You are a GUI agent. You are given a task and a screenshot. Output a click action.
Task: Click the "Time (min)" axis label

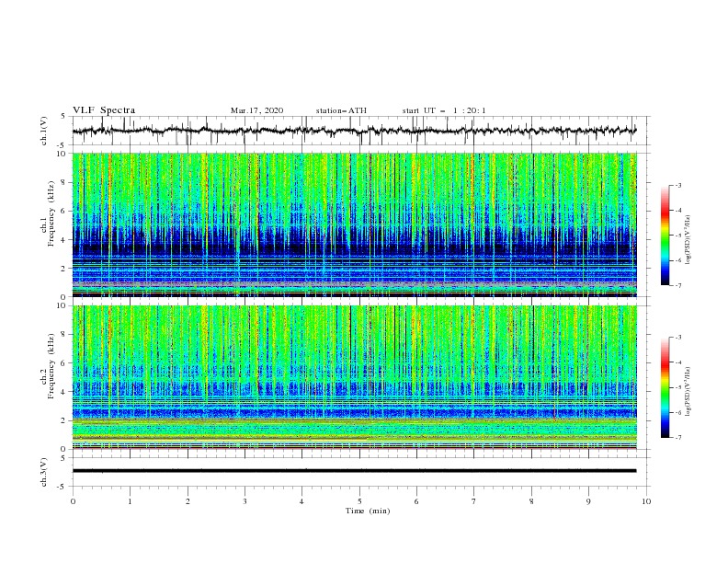(x=368, y=511)
